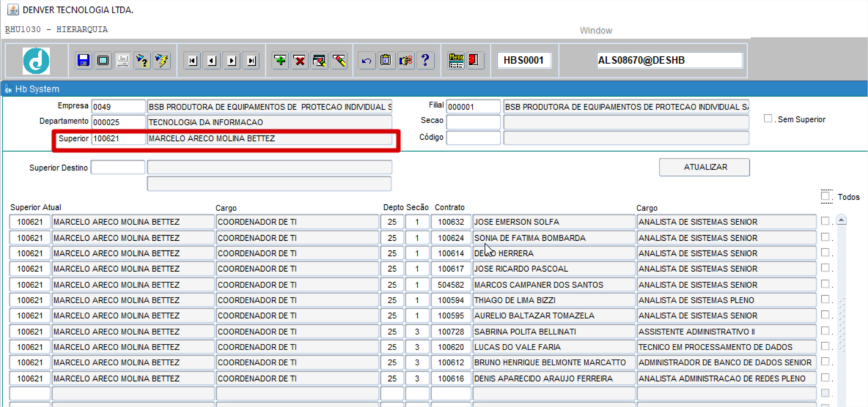Viewport: 868px width, 407px height.
Task: Click the empty Secao code field
Action: point(473,122)
